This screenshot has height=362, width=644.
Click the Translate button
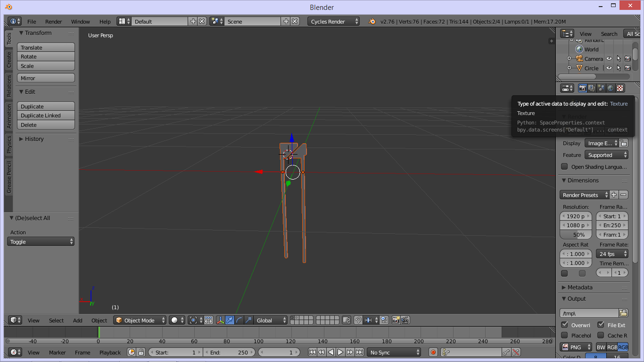(46, 47)
